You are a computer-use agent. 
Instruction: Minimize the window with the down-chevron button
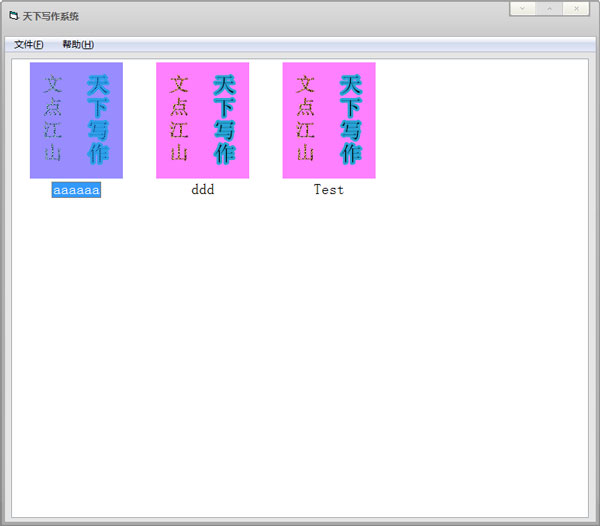click(523, 8)
